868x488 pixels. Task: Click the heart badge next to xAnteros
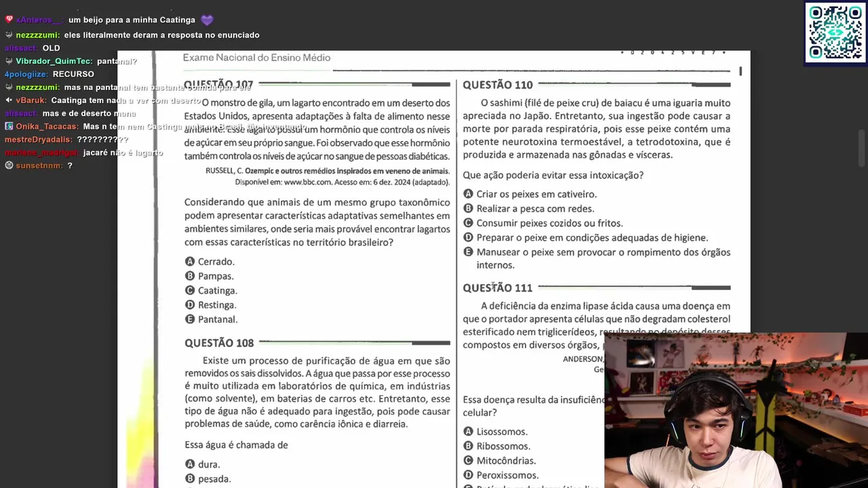coord(9,20)
